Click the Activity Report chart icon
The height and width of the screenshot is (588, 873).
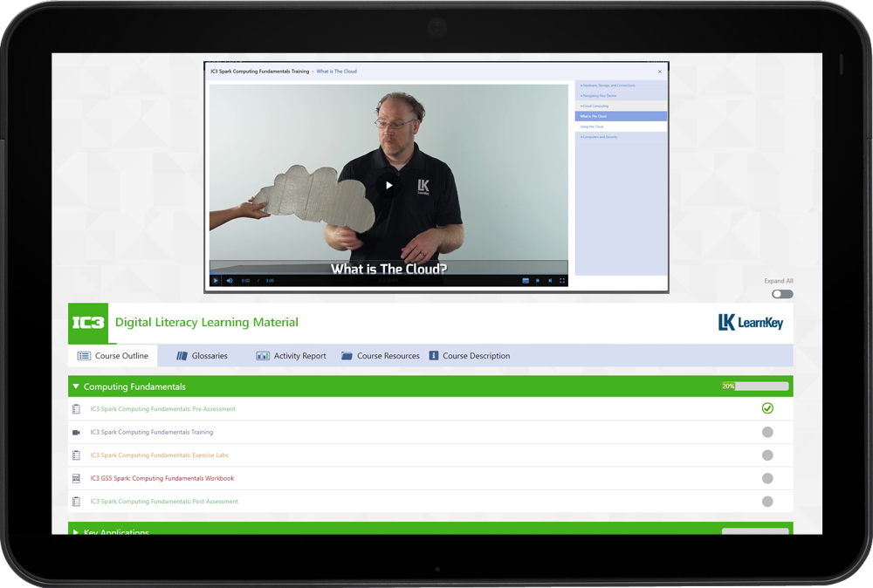263,355
